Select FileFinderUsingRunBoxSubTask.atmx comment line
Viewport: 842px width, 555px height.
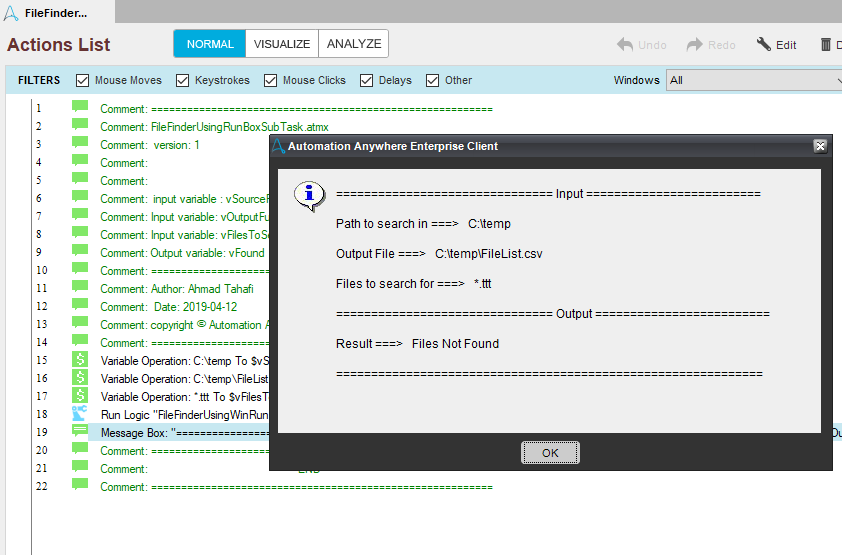214,127
